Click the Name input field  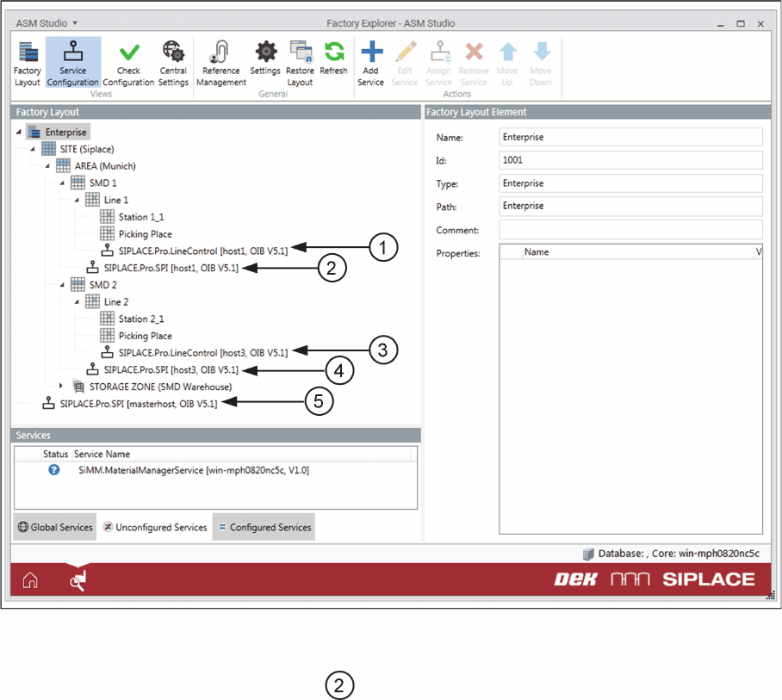pyautogui.click(x=630, y=137)
